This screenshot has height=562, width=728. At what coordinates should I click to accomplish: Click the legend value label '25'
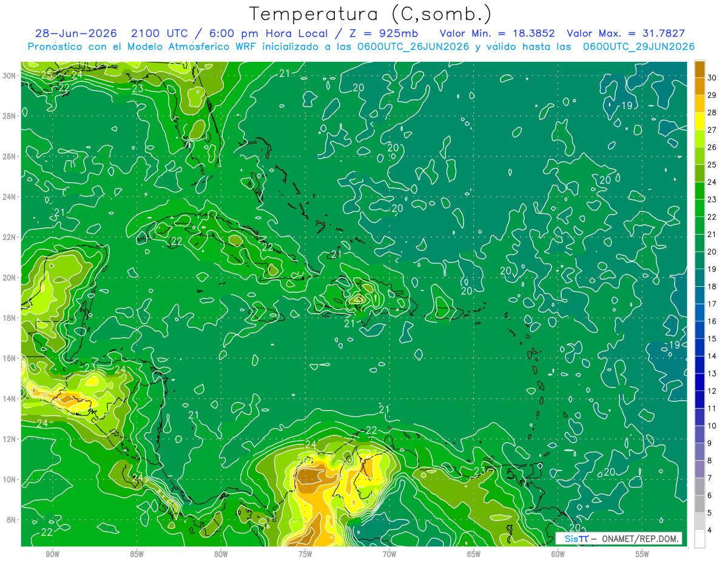(x=712, y=165)
